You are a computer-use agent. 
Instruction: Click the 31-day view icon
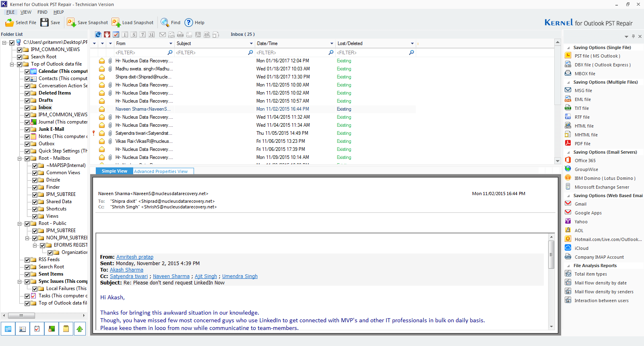(151, 35)
